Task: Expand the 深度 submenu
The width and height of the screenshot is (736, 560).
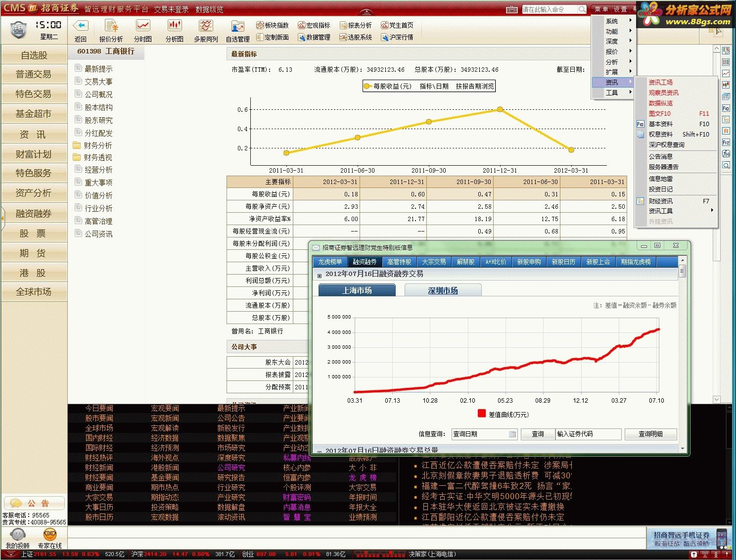Action: [612, 42]
